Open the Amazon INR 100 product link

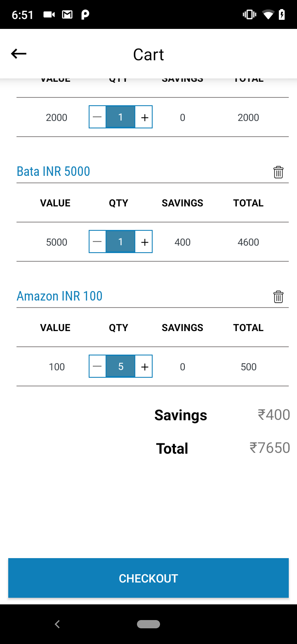pos(59,296)
